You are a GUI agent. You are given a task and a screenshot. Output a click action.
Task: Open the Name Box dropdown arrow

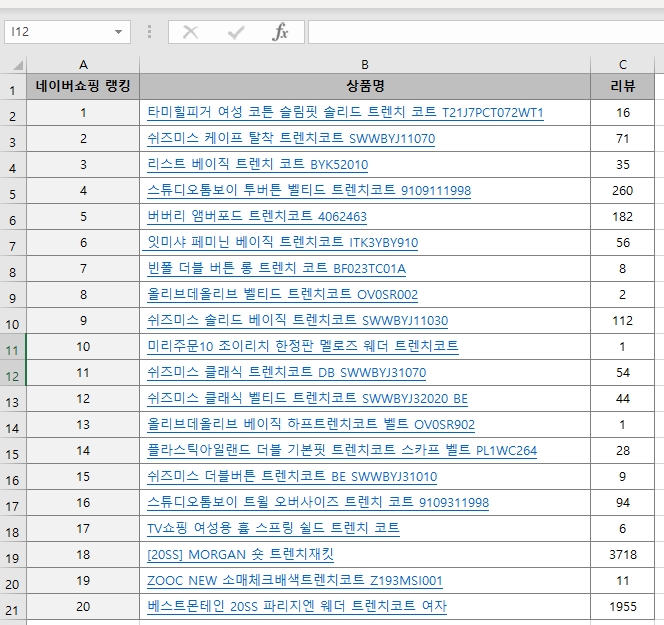118,32
